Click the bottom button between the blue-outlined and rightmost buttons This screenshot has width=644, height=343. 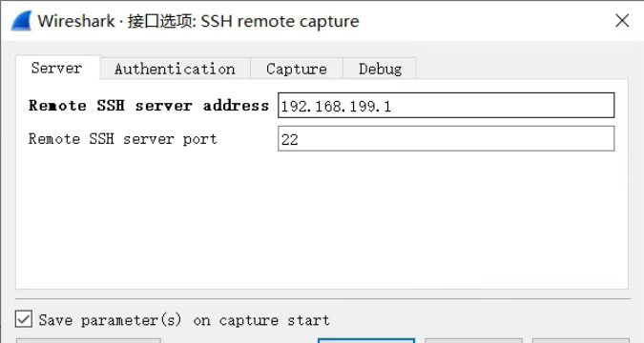coord(473,340)
